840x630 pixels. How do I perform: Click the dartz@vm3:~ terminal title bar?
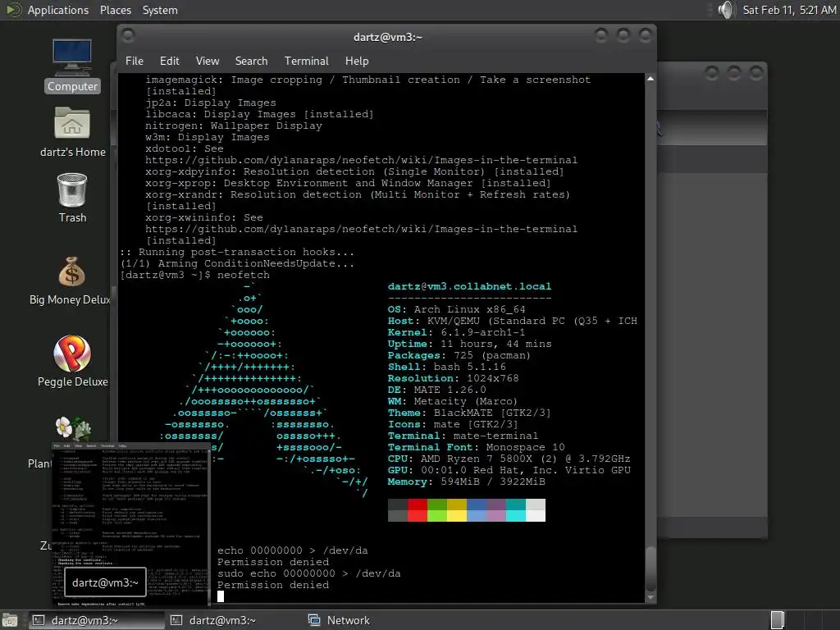tap(387, 37)
